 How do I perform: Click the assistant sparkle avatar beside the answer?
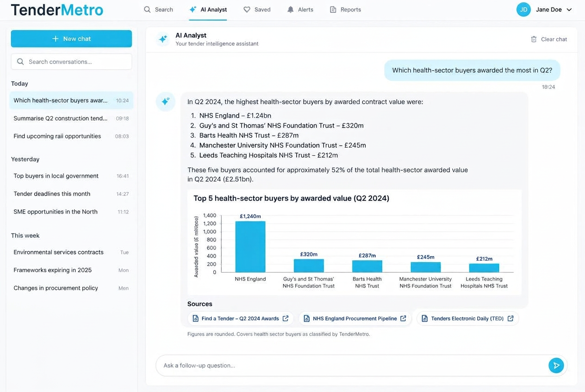point(165,102)
